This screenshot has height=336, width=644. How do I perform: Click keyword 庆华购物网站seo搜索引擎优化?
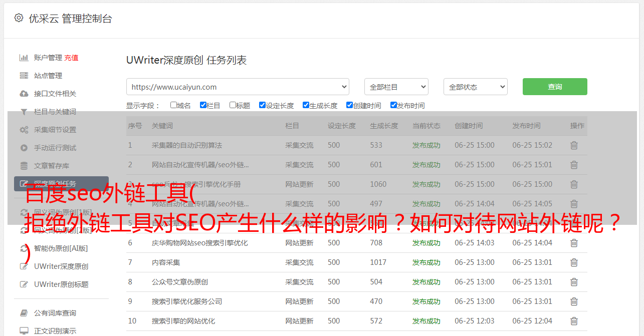[200, 243]
